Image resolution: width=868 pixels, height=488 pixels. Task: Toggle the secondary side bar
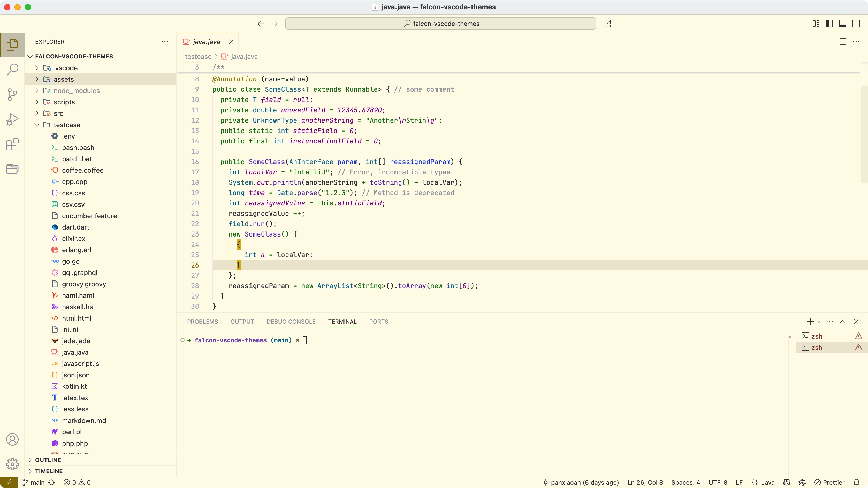pyautogui.click(x=856, y=24)
